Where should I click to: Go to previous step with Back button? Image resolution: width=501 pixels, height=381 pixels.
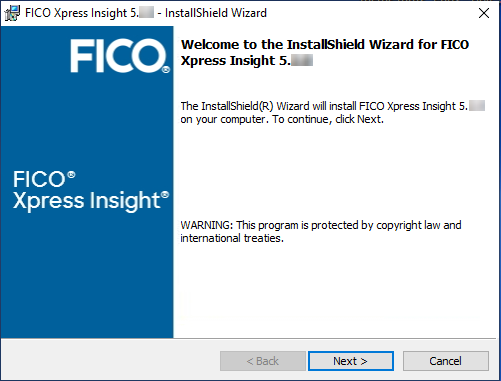263,361
